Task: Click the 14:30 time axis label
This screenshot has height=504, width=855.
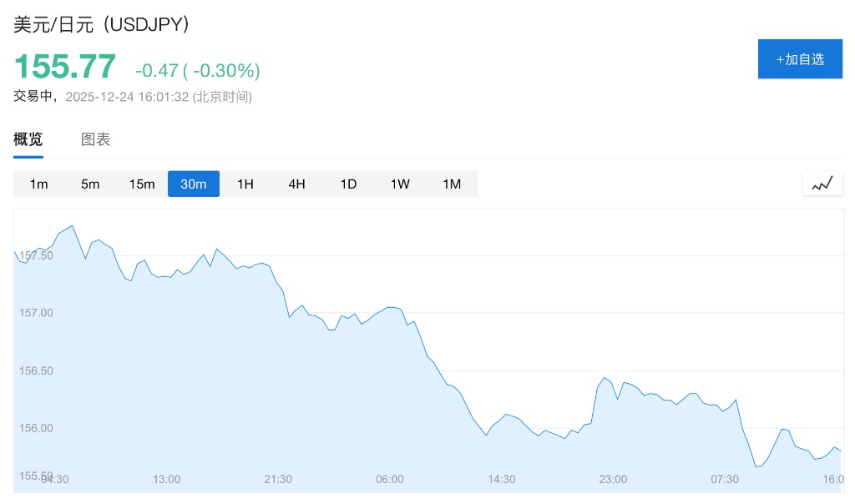Action: 502,479
